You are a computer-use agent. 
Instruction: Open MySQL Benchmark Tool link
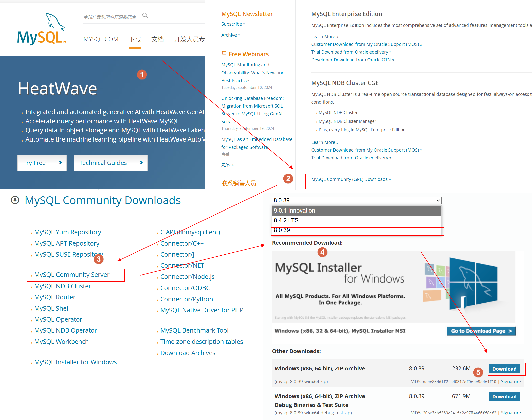tap(195, 330)
